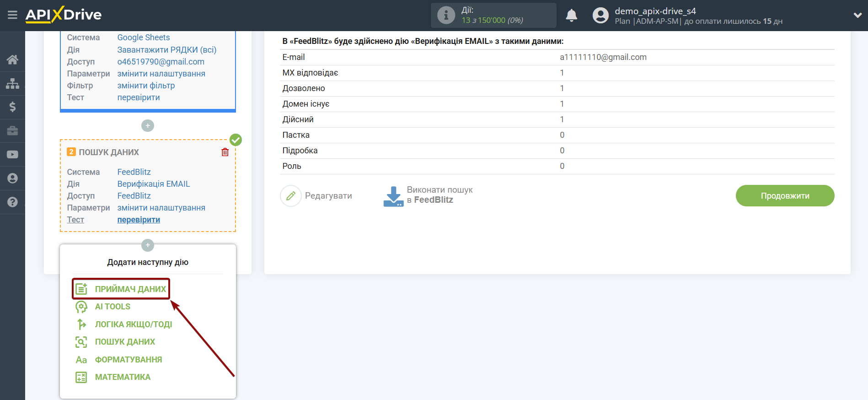Open the home dashboard icon in sidebar
Image resolution: width=868 pixels, height=400 pixels.
[12, 59]
